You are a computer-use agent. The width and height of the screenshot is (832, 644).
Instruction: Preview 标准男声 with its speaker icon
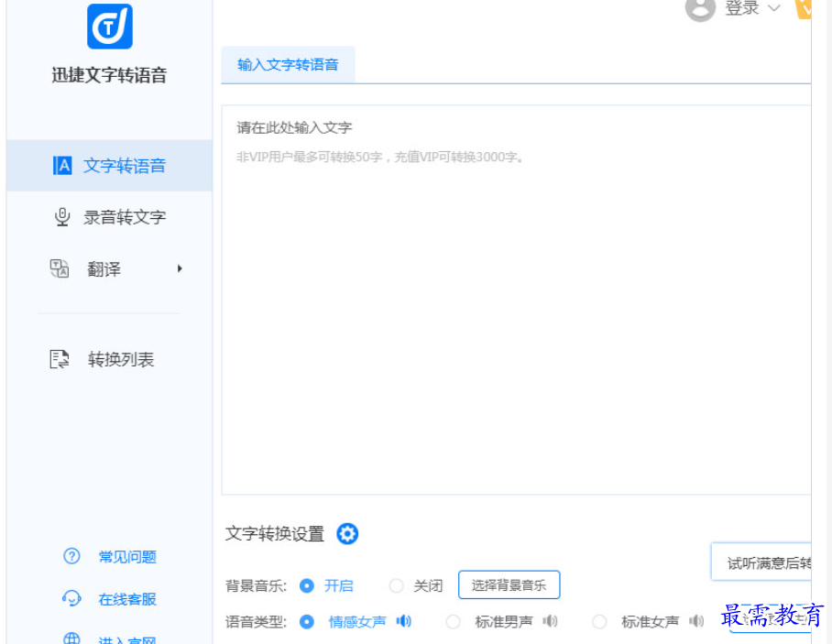551,621
